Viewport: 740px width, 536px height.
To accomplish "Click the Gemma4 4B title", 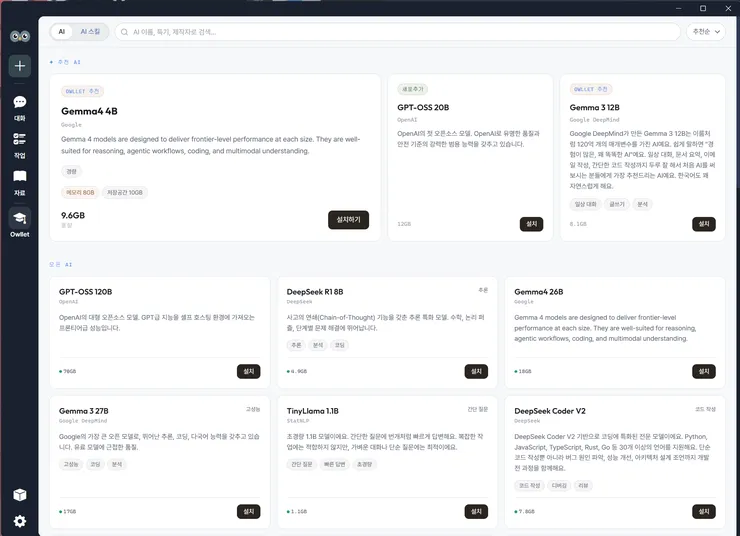I will [x=89, y=111].
